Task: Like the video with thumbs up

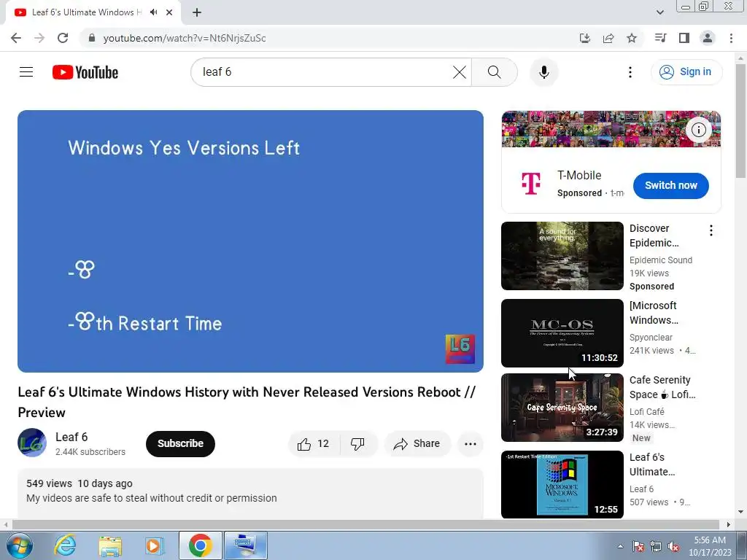Action: (314, 444)
